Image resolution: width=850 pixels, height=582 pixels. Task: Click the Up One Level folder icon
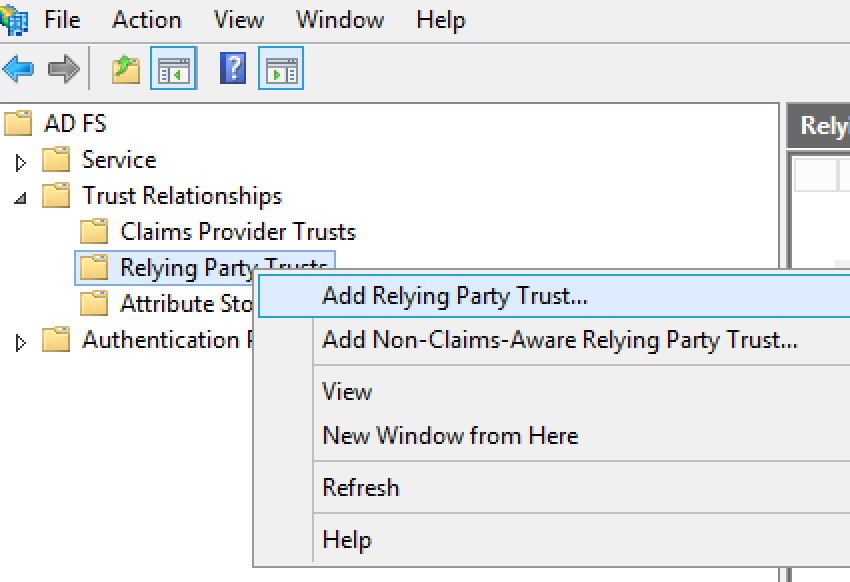pos(126,69)
